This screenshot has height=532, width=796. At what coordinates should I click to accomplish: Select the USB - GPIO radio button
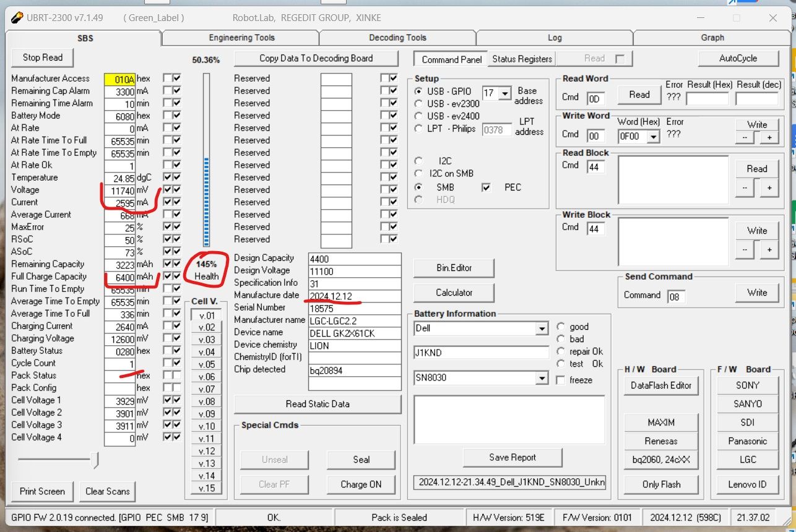pyautogui.click(x=419, y=92)
